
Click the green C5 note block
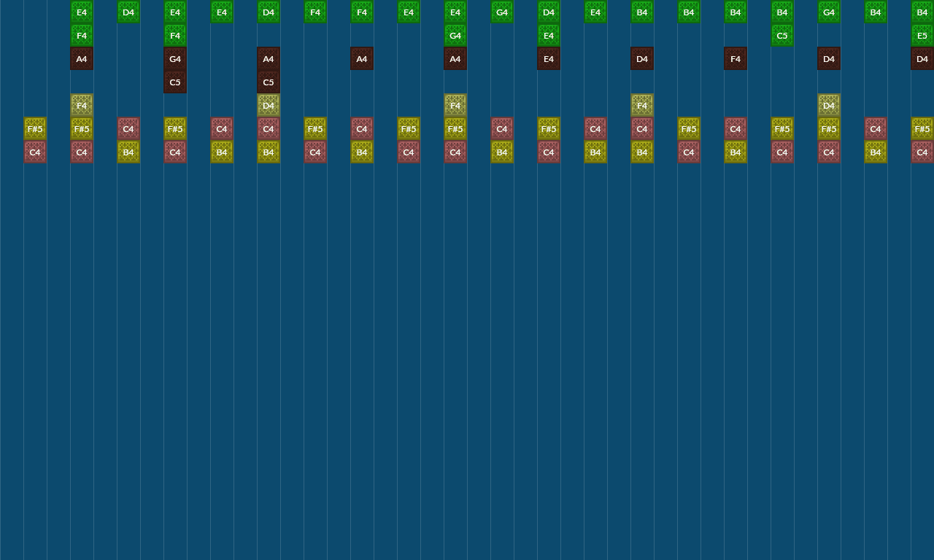click(782, 35)
